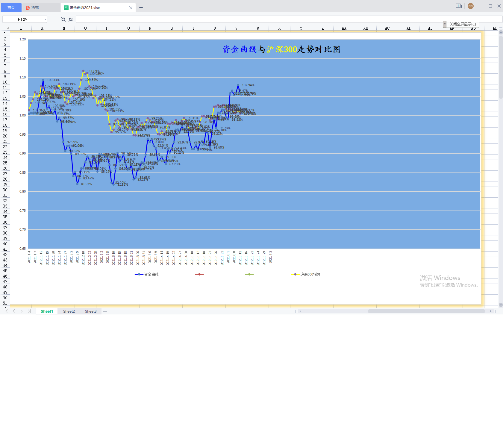Click the fx insert function icon
Screen dimensions: 503x448
click(71, 19)
